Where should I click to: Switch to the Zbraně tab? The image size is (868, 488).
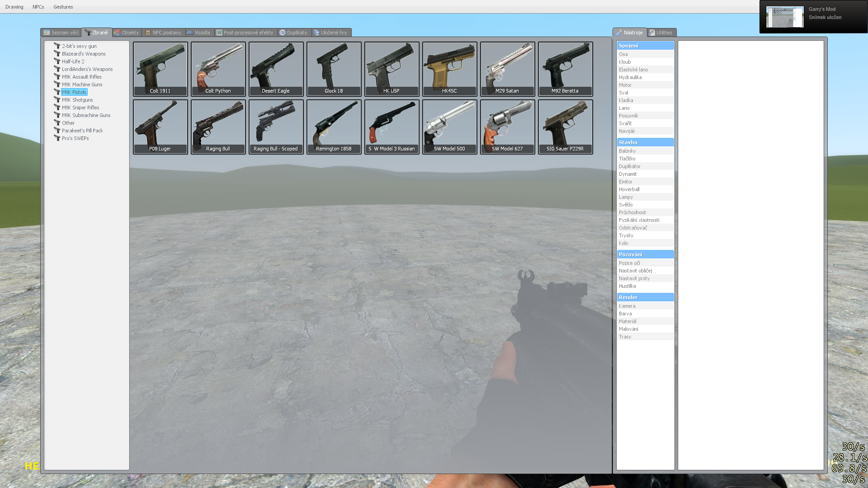(97, 33)
